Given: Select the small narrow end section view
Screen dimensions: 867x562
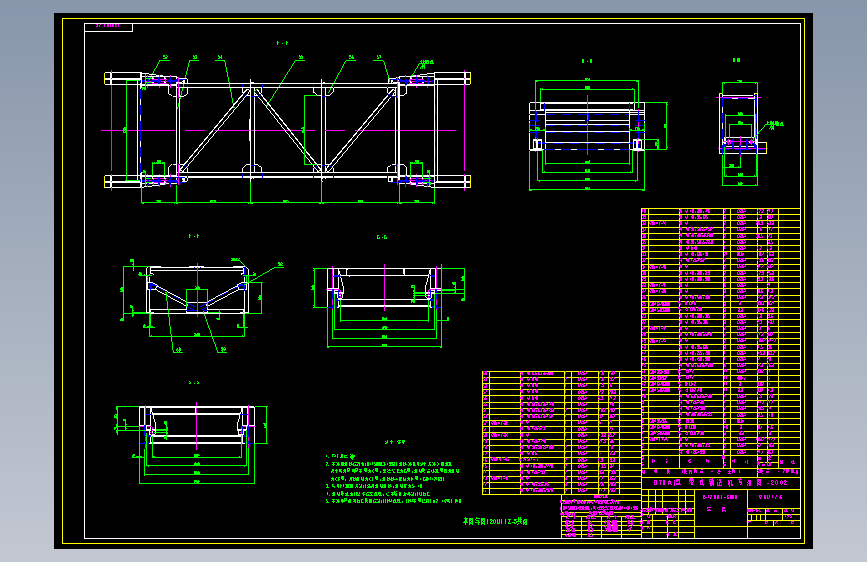Looking at the screenshot, I should point(744,133).
